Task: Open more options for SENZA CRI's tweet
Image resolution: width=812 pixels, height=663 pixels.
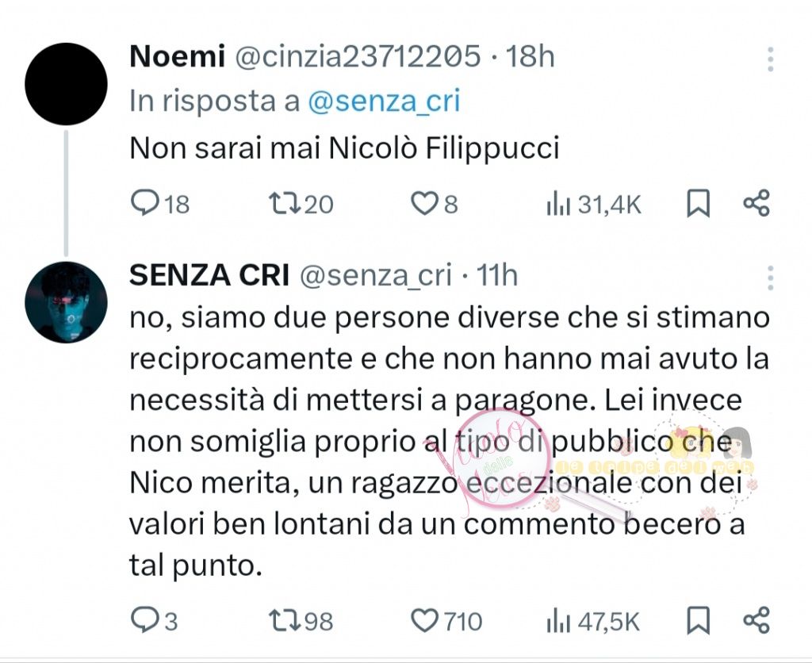Action: coord(770,277)
